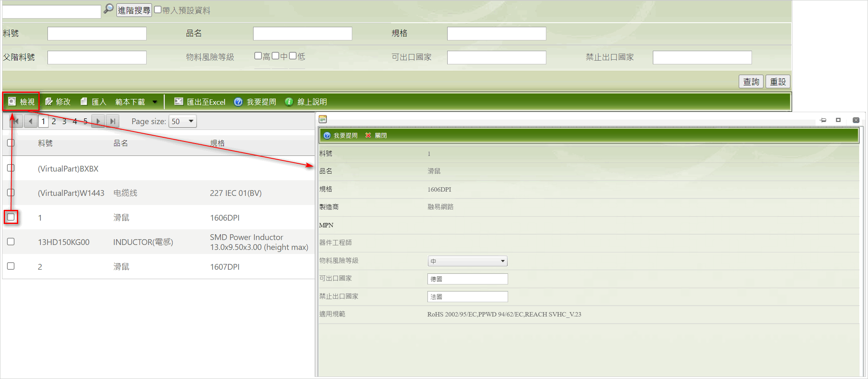Select page 4 in pager
Image resolution: width=868 pixels, height=379 pixels.
(x=75, y=121)
